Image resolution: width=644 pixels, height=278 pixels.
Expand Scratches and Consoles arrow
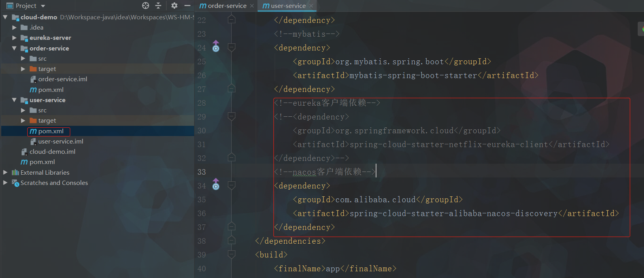point(5,183)
